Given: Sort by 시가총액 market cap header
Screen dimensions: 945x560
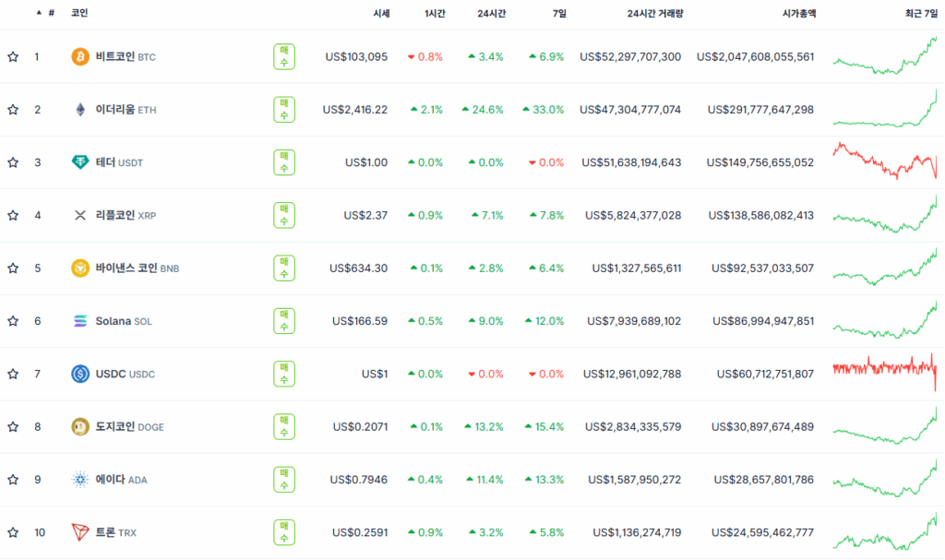Looking at the screenshot, I should [798, 13].
